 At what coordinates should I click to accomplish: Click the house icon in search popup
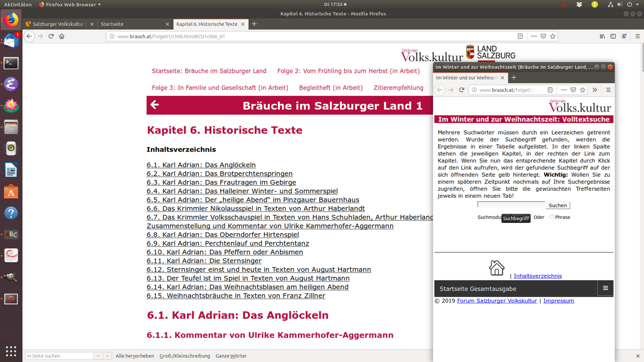(x=496, y=268)
